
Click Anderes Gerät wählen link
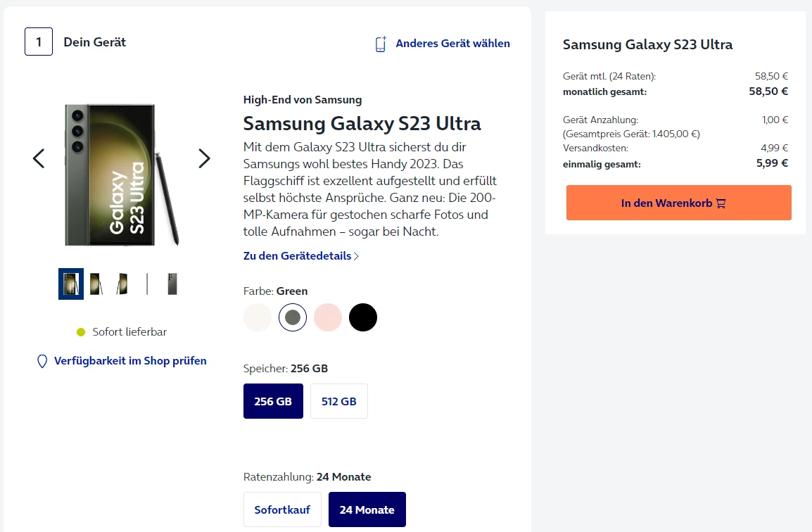452,44
